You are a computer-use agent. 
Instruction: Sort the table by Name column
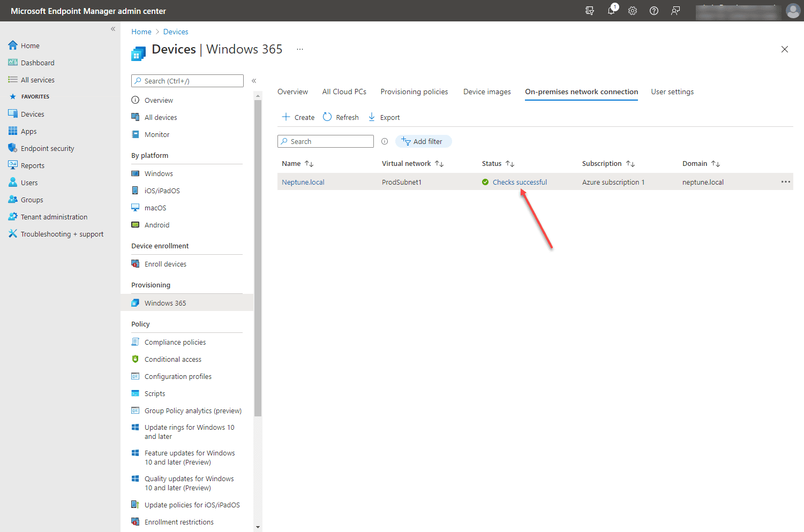tap(297, 164)
